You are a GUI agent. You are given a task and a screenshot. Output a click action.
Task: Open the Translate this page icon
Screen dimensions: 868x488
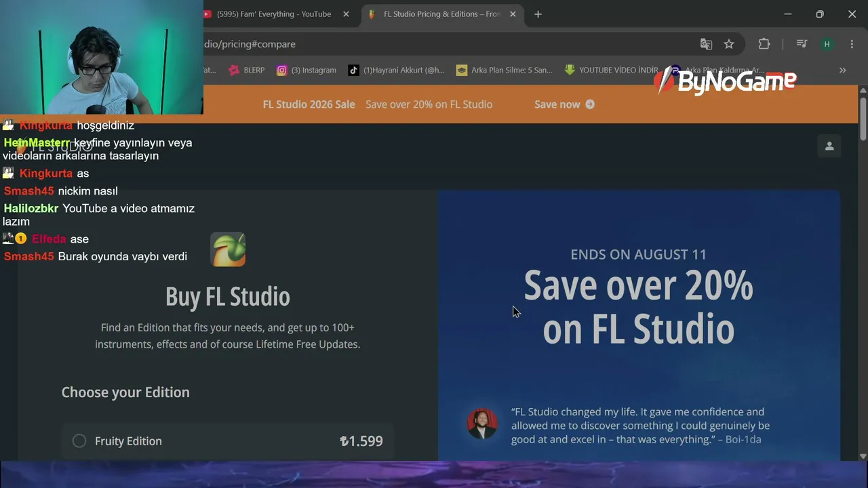(x=706, y=44)
